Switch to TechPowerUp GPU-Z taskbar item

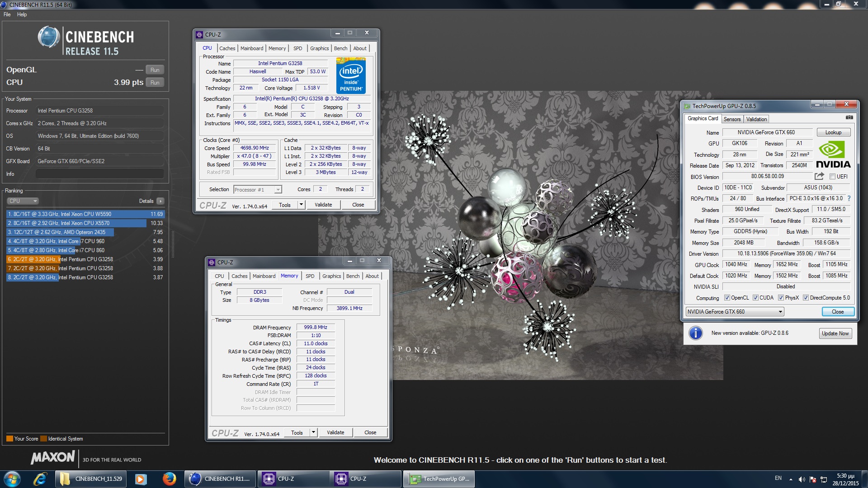coord(439,479)
